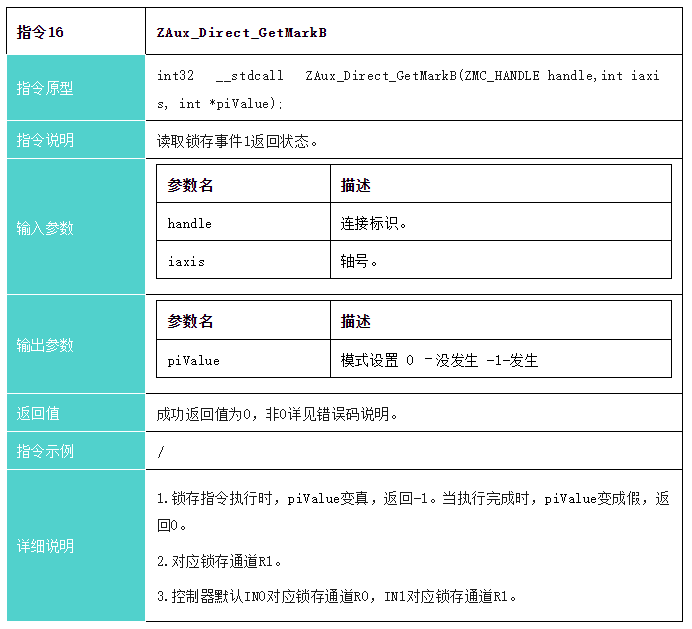This screenshot has width=692, height=629.
Task: Click "参数名" header in input parameters table
Action: tap(243, 185)
